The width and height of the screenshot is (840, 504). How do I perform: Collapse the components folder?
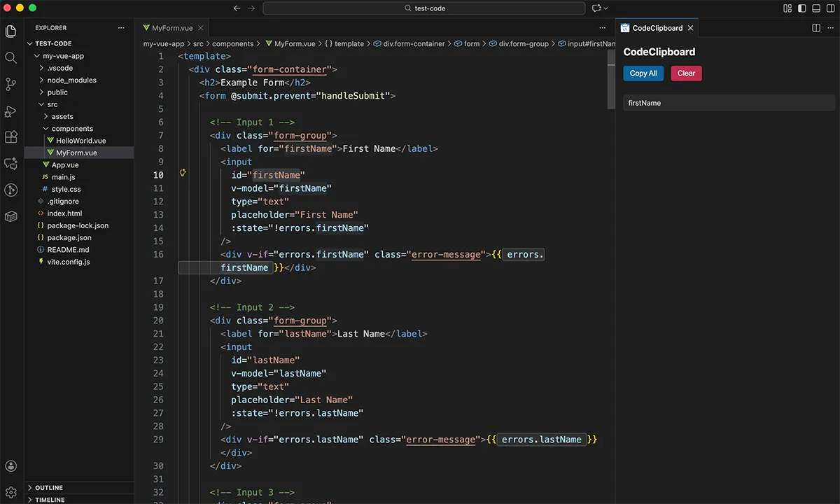[x=71, y=129]
